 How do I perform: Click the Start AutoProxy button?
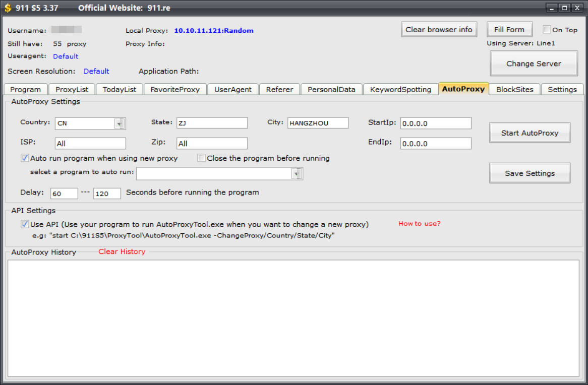click(x=530, y=133)
